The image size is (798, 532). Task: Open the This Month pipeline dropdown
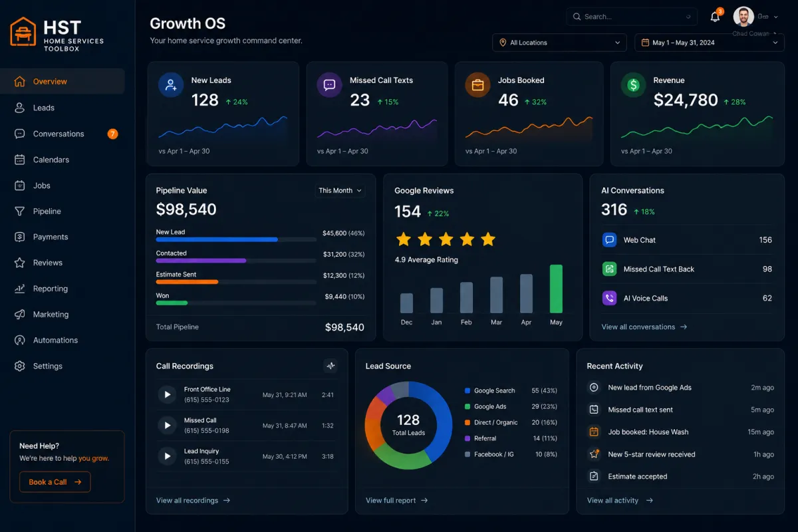coord(340,190)
